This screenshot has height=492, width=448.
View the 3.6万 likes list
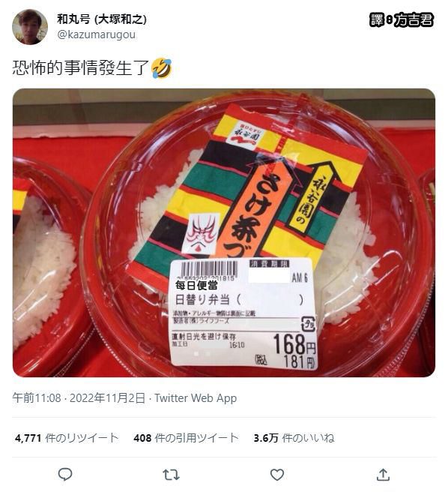tap(294, 438)
